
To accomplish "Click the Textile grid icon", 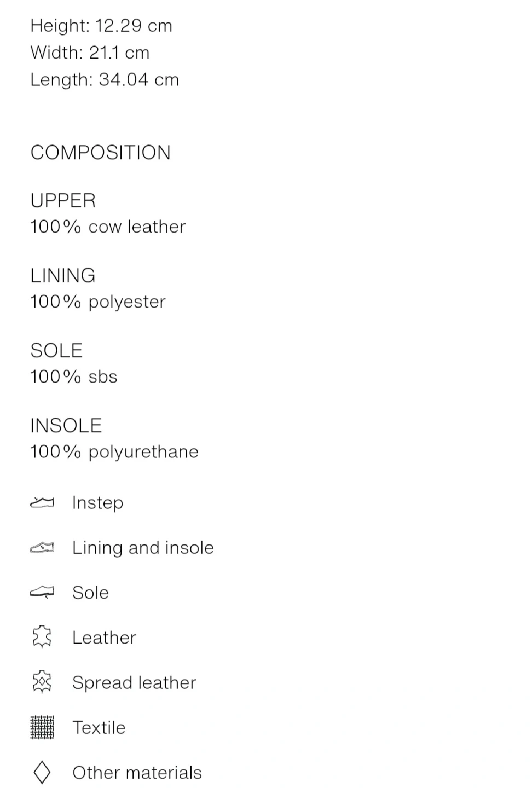I will coord(42,727).
